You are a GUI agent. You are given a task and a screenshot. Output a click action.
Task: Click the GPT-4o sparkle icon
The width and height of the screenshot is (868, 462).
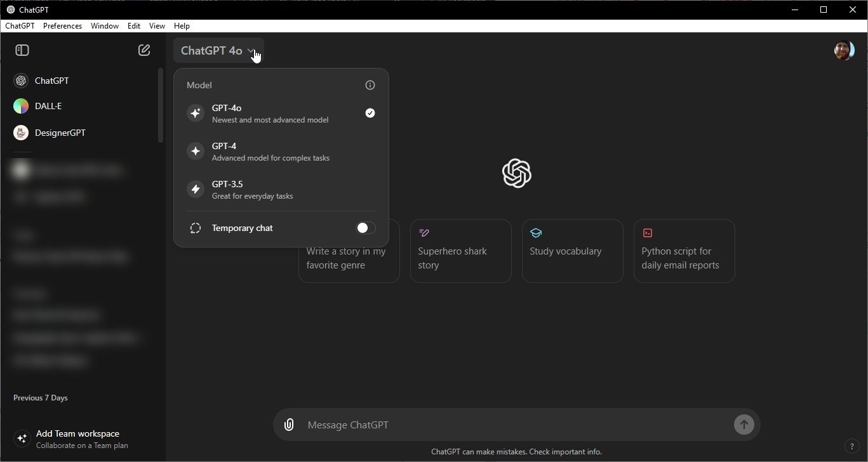(x=196, y=113)
